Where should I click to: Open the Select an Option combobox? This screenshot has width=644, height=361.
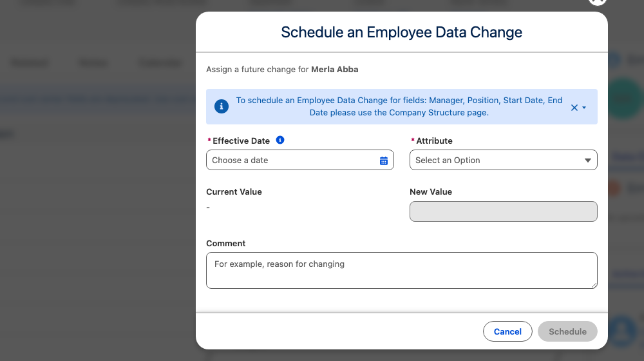[x=503, y=160]
